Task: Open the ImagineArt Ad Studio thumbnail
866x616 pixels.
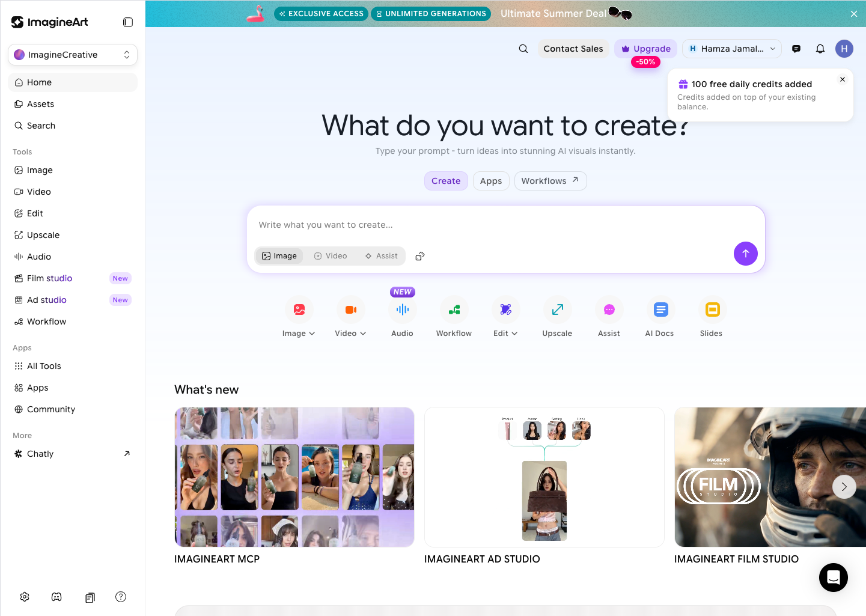Action: [544, 477]
